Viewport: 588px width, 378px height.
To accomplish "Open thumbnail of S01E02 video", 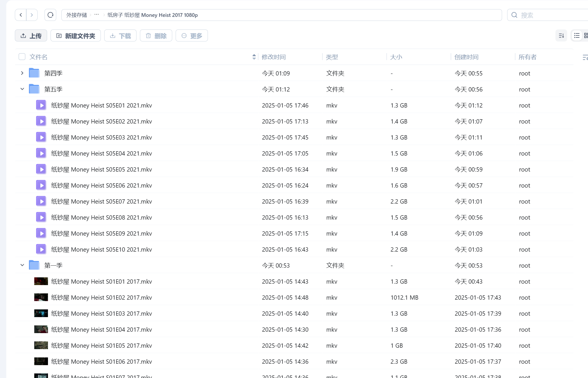I will coord(41,297).
